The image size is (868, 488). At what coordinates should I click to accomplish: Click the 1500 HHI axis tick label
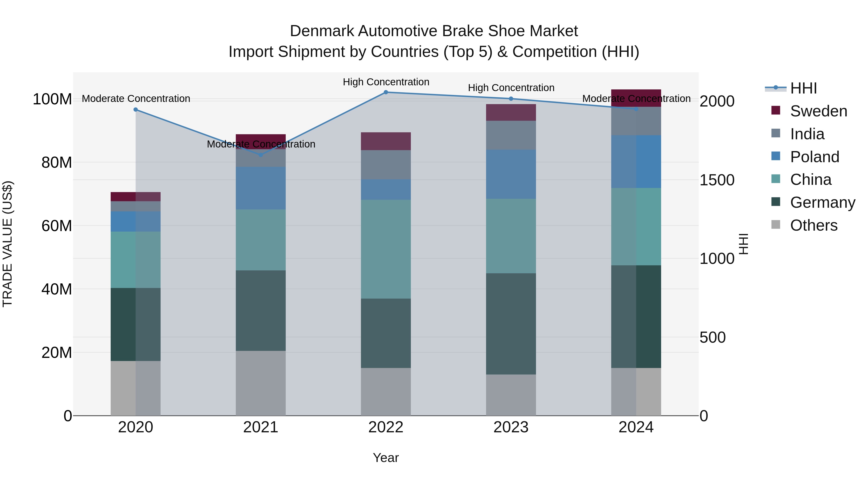pos(717,180)
